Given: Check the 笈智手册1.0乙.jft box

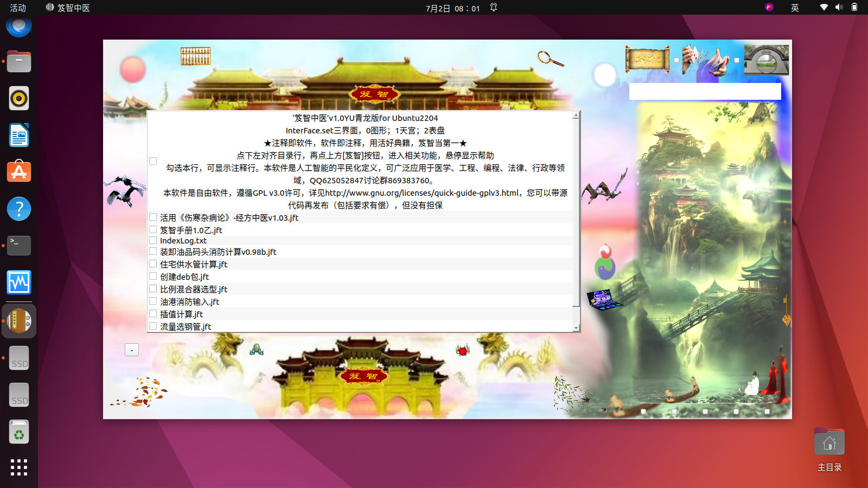Looking at the screenshot, I should pos(153,229).
